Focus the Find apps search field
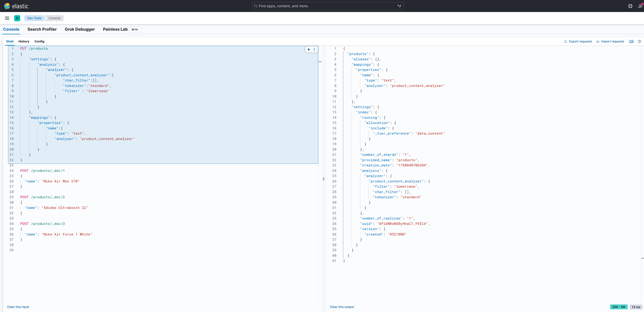This screenshot has width=644, height=312. [x=325, y=6]
